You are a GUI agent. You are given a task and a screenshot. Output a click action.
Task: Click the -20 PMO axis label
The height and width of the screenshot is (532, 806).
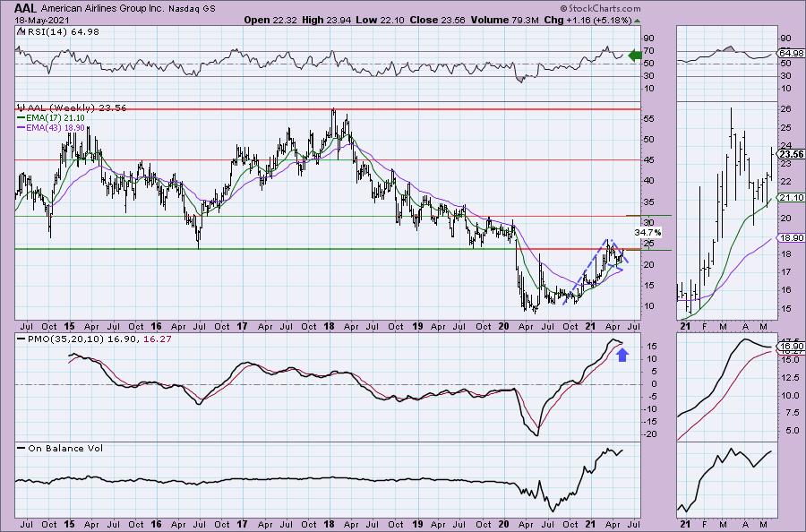(x=650, y=435)
